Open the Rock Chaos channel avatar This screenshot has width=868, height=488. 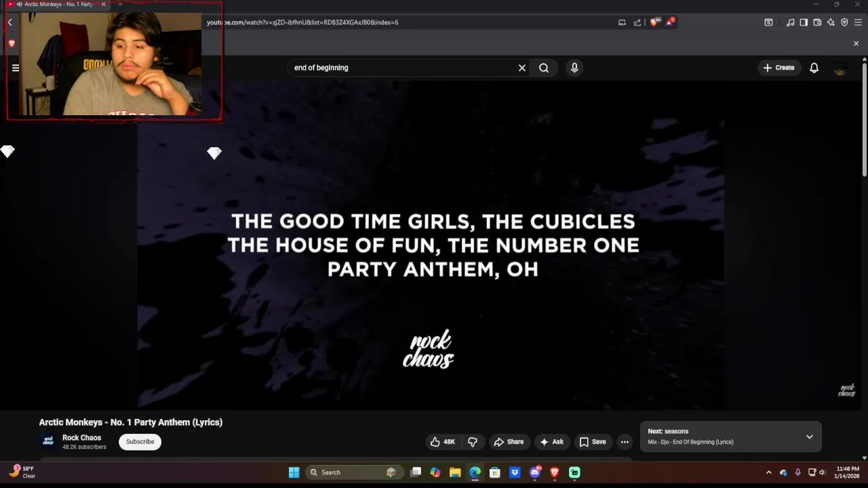(48, 441)
